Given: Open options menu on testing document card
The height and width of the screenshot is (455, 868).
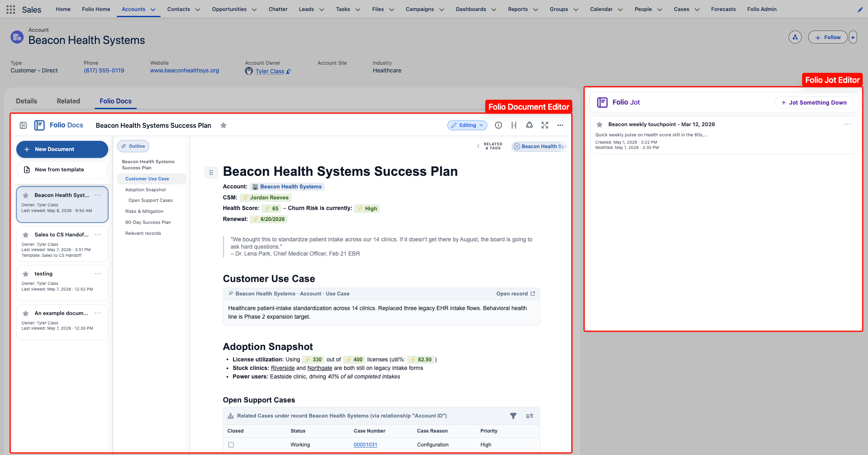Looking at the screenshot, I should point(98,274).
